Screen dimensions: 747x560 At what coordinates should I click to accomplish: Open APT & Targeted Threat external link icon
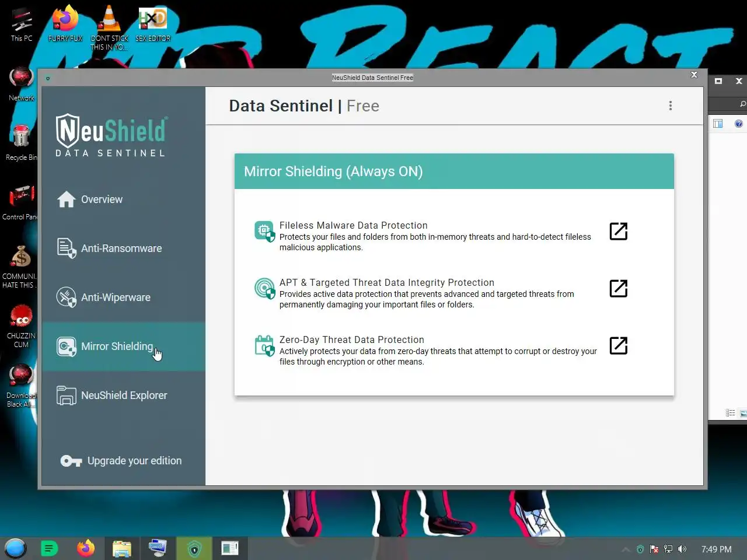click(x=619, y=288)
